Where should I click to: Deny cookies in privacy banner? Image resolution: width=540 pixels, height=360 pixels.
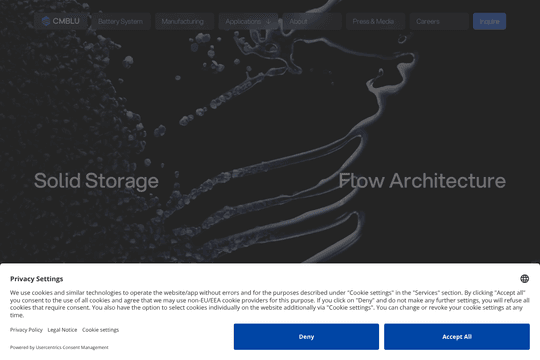click(x=306, y=337)
